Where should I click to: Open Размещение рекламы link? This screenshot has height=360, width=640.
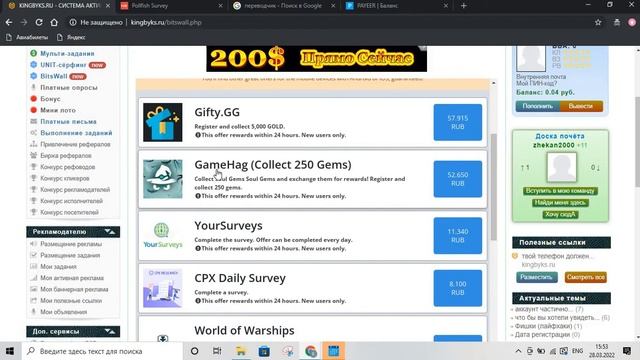[x=71, y=244]
